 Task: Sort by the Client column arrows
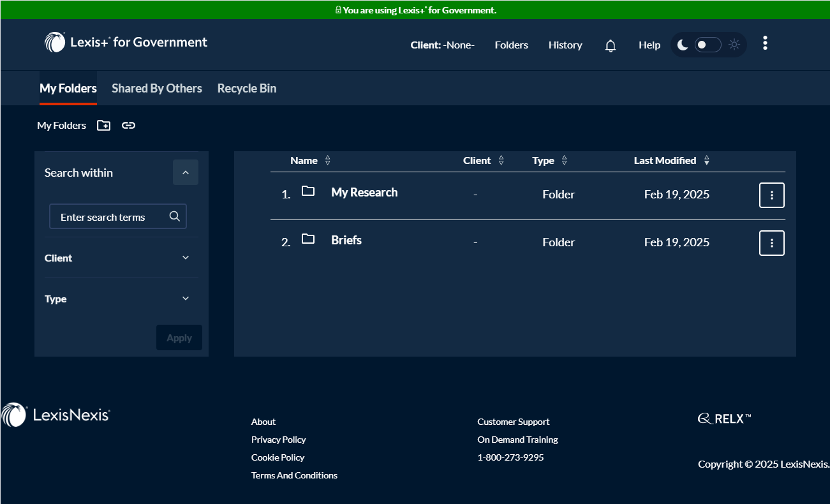[x=501, y=161]
